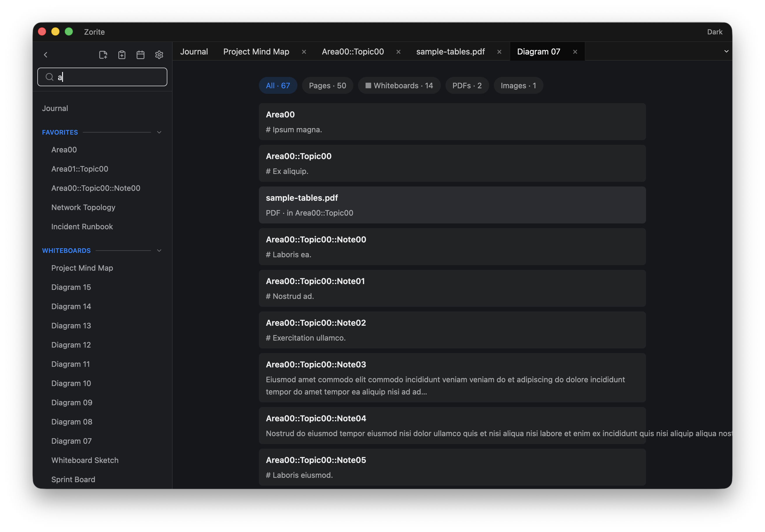This screenshot has width=765, height=532.
Task: Open Area00::Topic00::Note00 favorite in sidebar
Action: [x=96, y=188]
